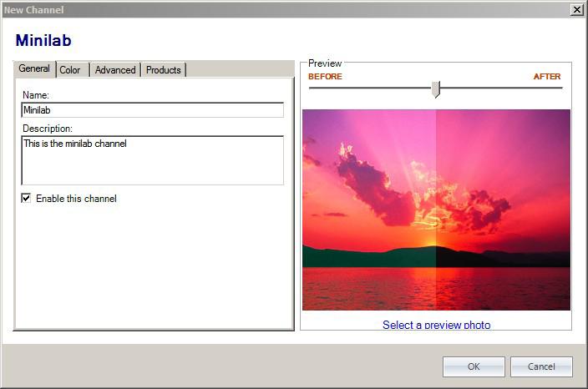Click the Name input field

[153, 110]
